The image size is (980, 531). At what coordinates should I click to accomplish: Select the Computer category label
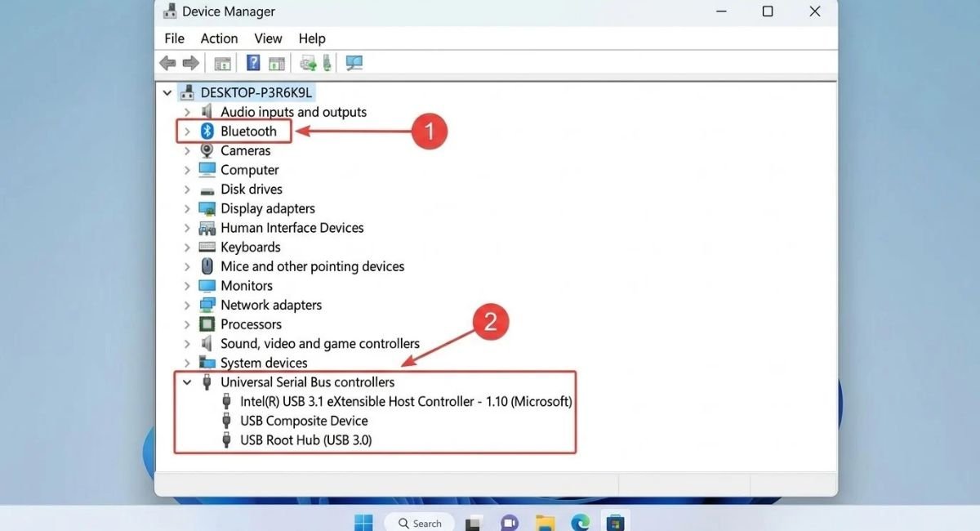tap(250, 170)
